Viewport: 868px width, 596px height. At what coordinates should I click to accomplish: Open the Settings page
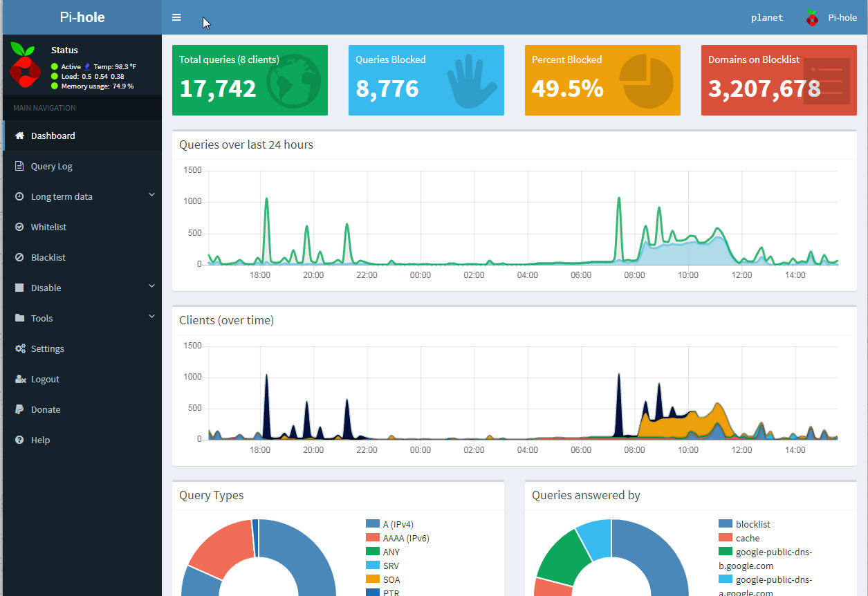point(82,348)
